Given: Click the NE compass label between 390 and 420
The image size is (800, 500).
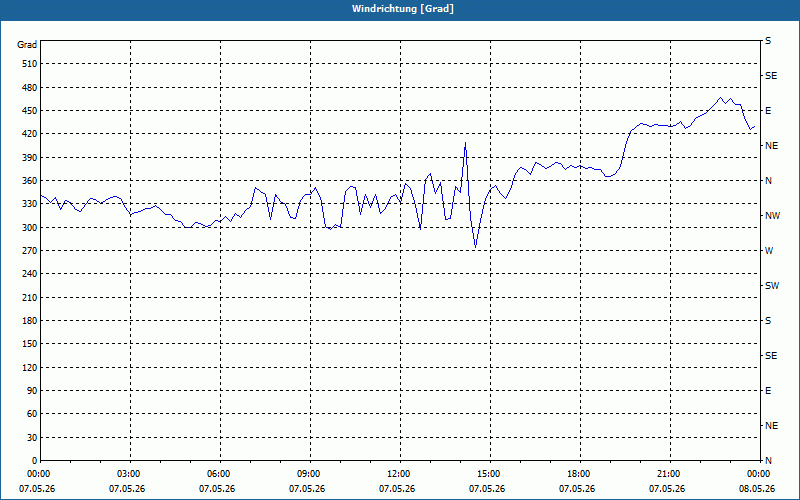Looking at the screenshot, I should (x=772, y=146).
